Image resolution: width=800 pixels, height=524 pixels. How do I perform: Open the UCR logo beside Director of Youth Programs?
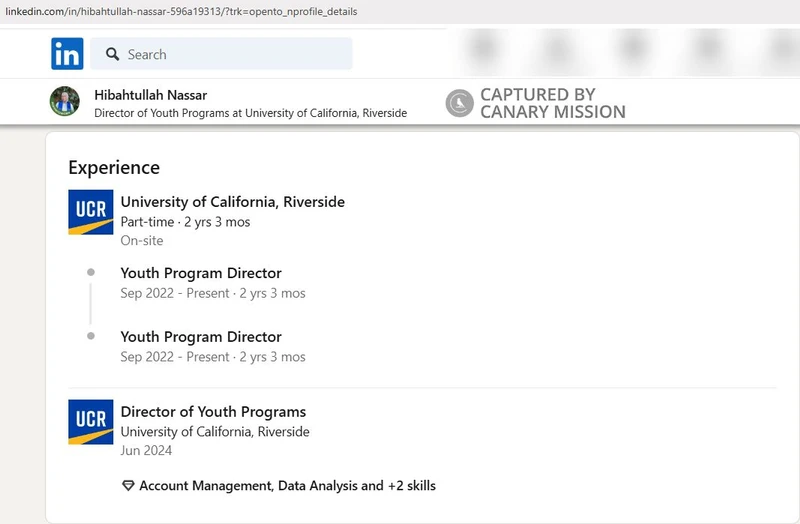91,422
